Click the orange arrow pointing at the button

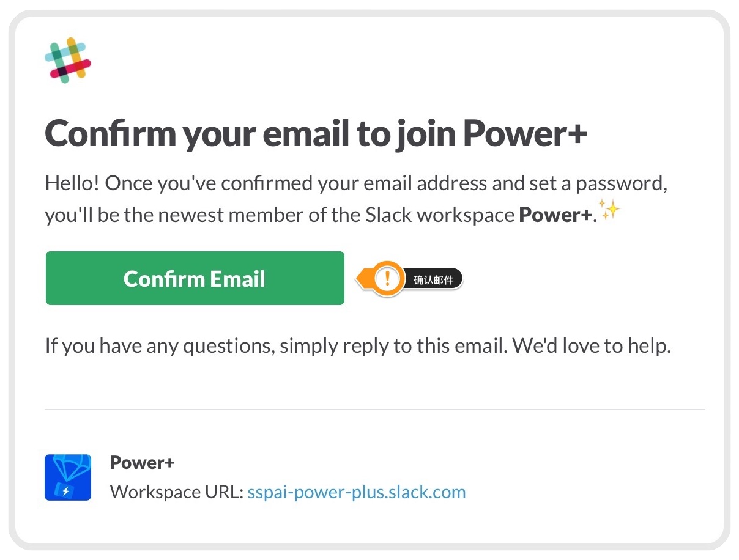tap(363, 279)
